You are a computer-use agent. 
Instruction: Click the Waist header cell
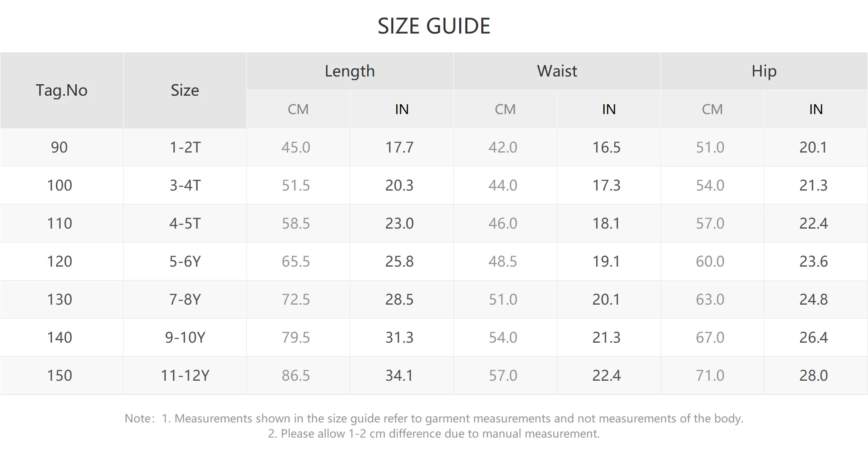tap(557, 71)
